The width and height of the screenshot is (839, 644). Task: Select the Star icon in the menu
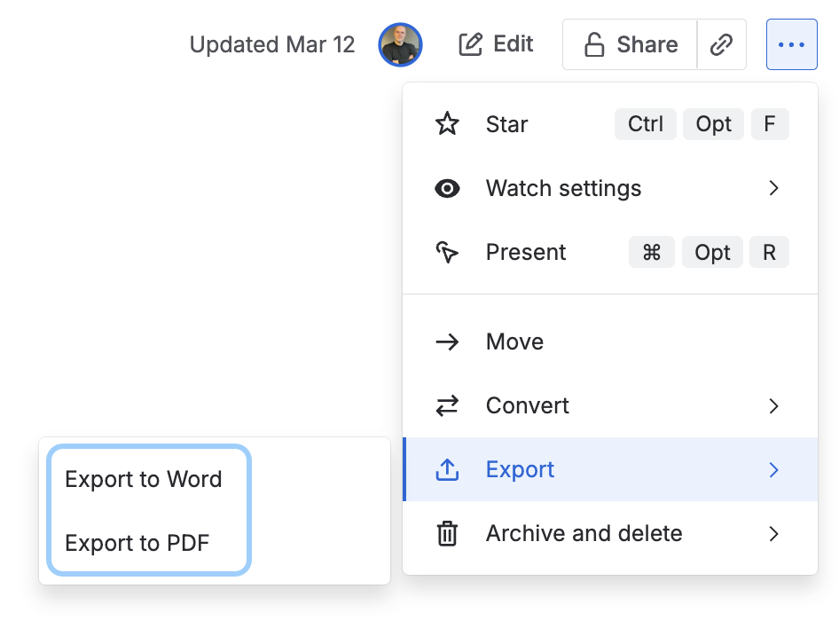(448, 124)
